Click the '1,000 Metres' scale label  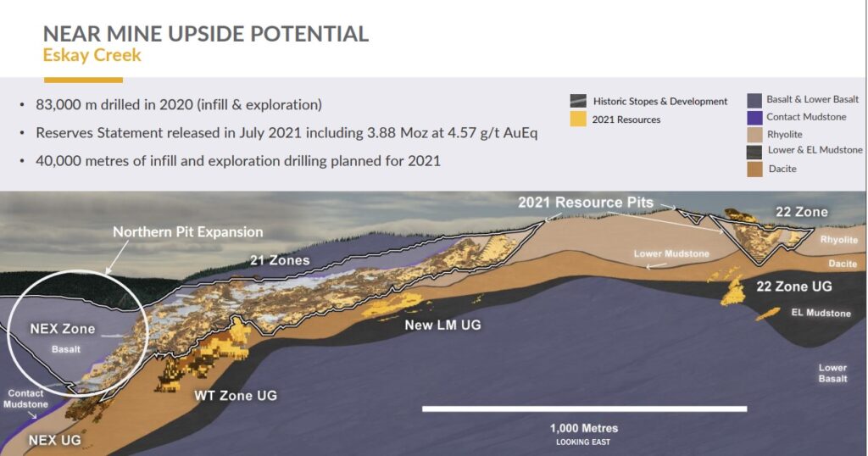[x=583, y=428]
